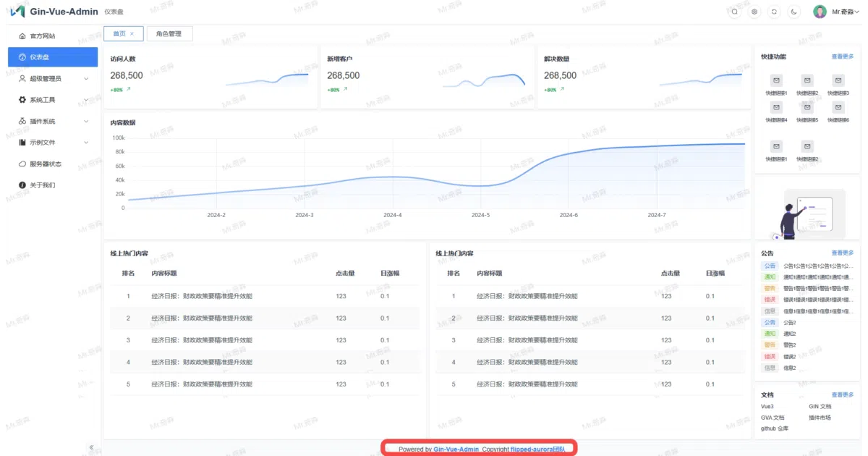Click the 公告2 announcement entry

point(790,322)
